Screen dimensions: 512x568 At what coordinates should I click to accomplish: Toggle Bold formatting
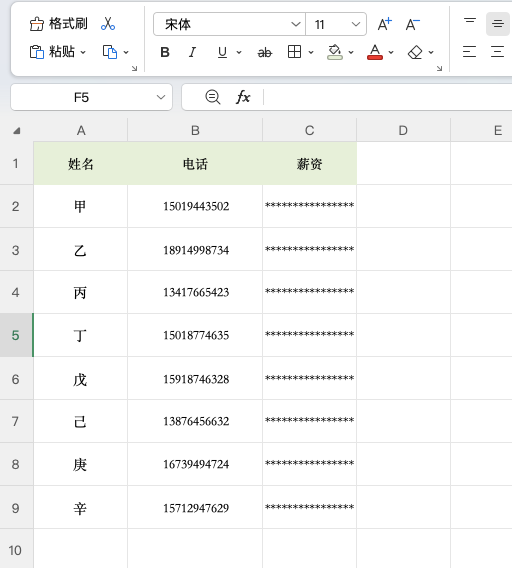click(165, 53)
